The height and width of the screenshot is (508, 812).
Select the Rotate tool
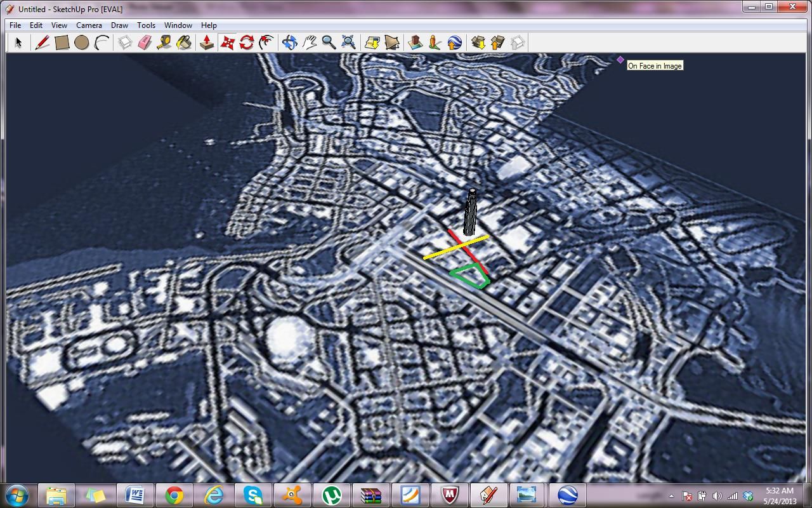pyautogui.click(x=247, y=43)
